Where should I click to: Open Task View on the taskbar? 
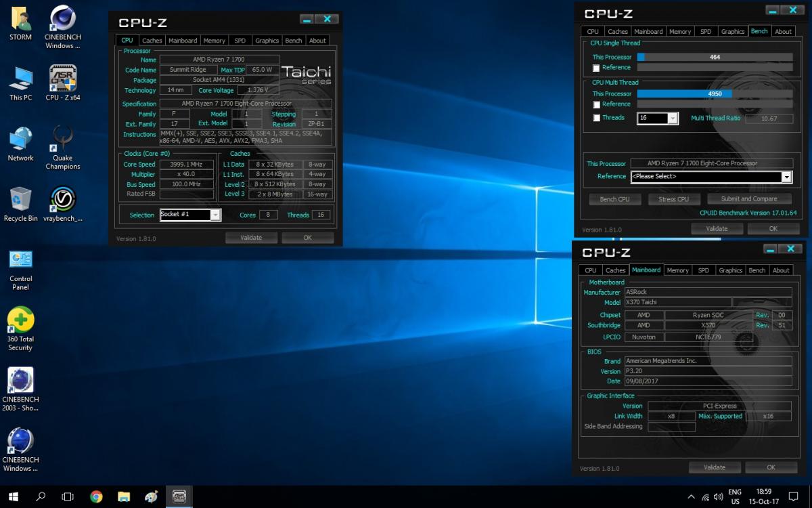coord(68,496)
